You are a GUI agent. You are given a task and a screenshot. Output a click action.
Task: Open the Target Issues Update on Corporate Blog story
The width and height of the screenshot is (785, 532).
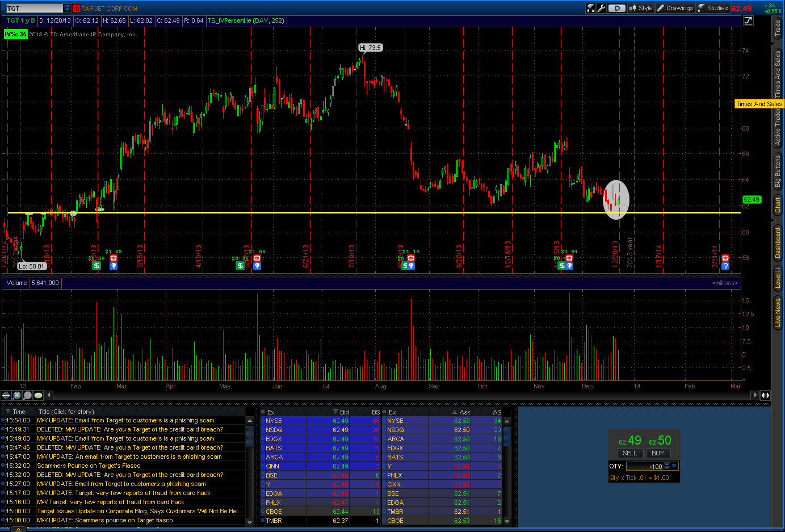click(x=140, y=511)
